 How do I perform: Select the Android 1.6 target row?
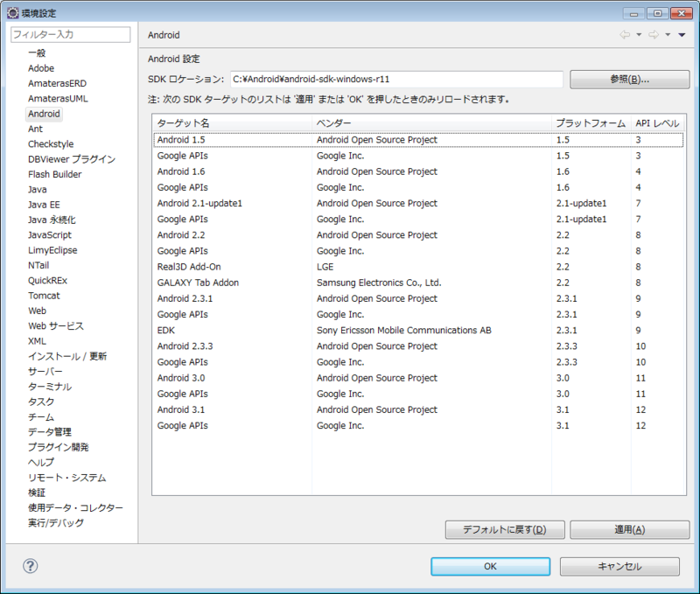[x=418, y=171]
